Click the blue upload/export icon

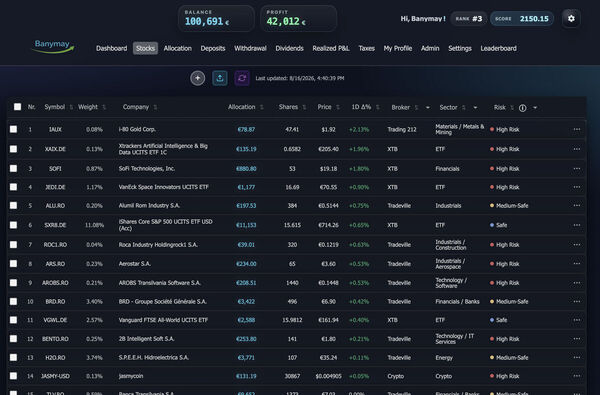tap(220, 78)
